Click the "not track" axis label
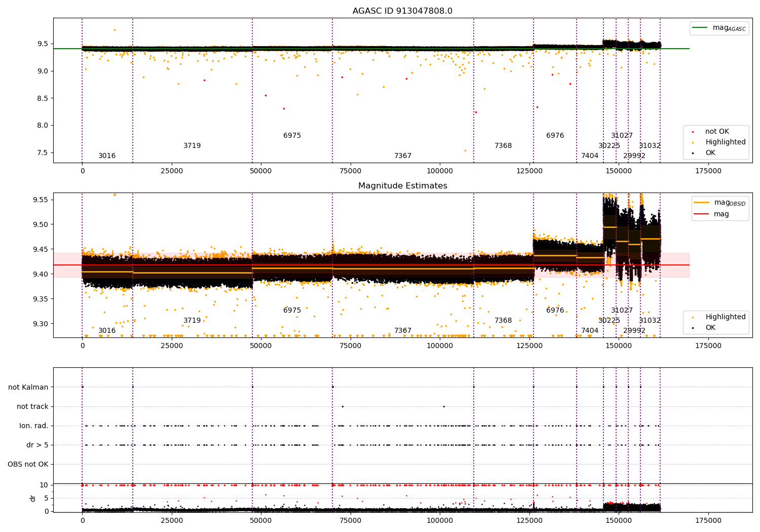Viewport: 760px width, 532px height. (x=32, y=406)
